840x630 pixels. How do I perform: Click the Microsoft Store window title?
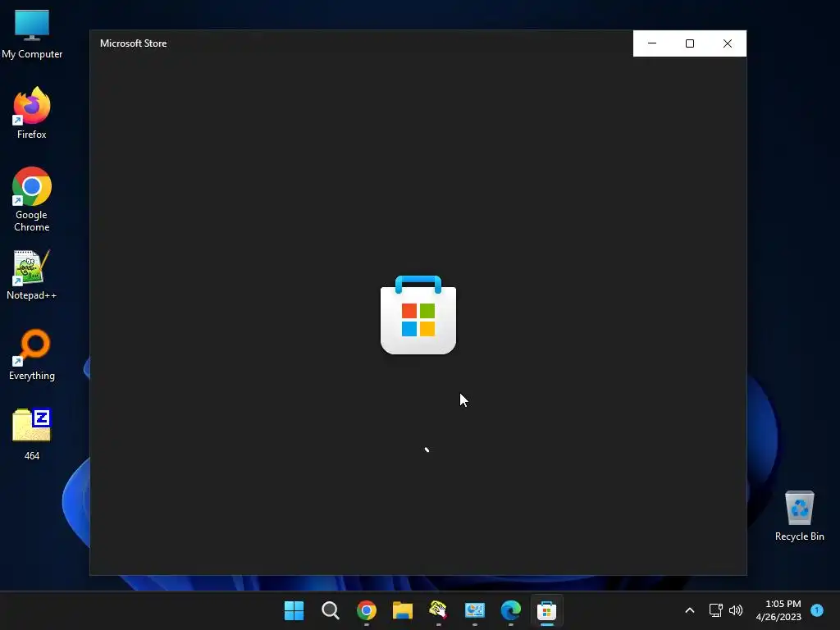click(134, 43)
